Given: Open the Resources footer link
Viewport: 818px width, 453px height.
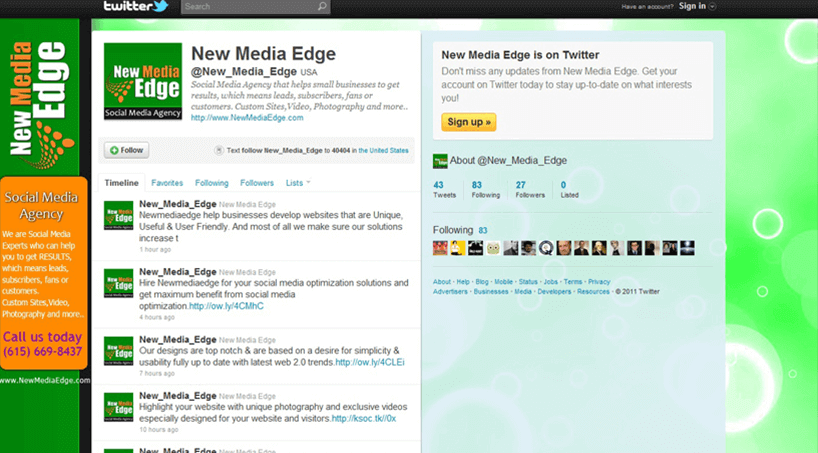Looking at the screenshot, I should [x=593, y=292].
